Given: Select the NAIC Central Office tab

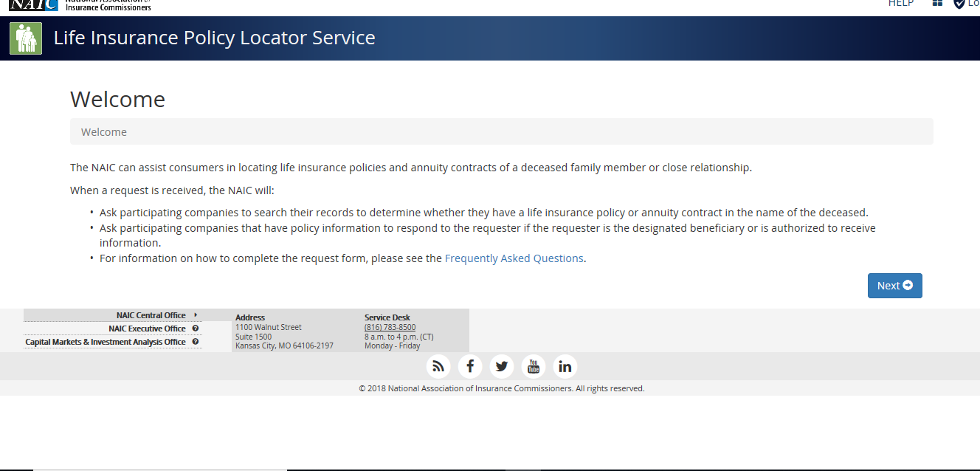Looking at the screenshot, I should [x=151, y=315].
